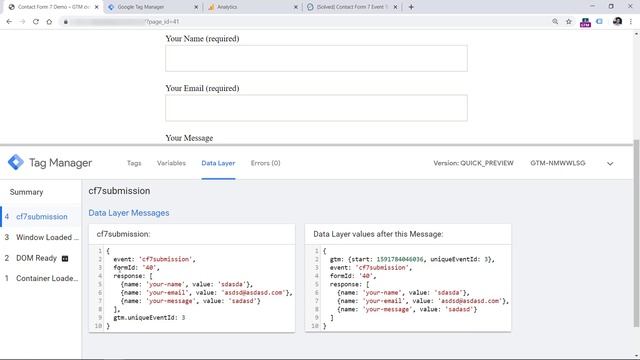Click the browser back arrow

click(x=9, y=22)
